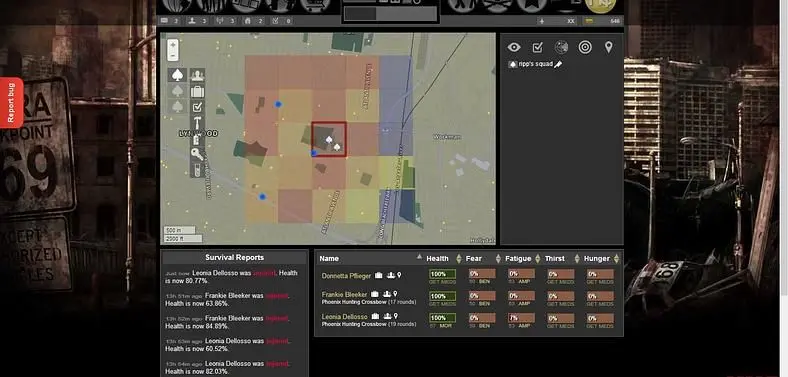Select the second dimmed spade squad marker
The image size is (788, 377).
tap(177, 91)
